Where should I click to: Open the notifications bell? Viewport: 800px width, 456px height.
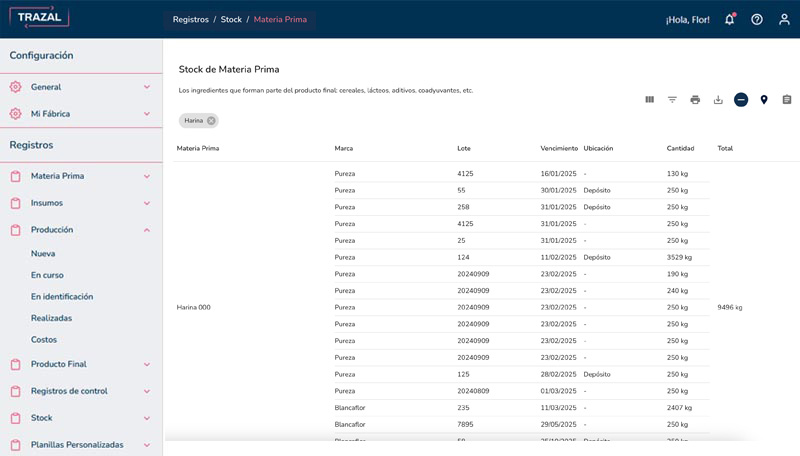click(730, 19)
